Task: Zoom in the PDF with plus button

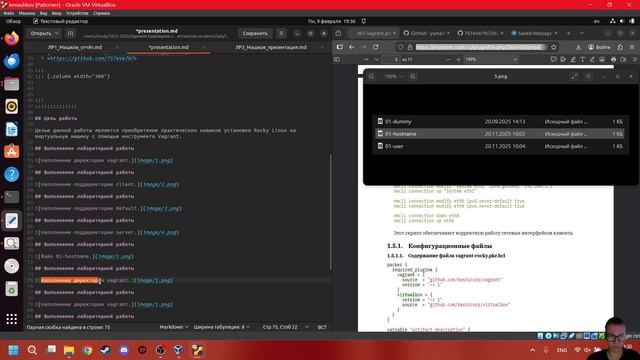Action: pos(458,59)
